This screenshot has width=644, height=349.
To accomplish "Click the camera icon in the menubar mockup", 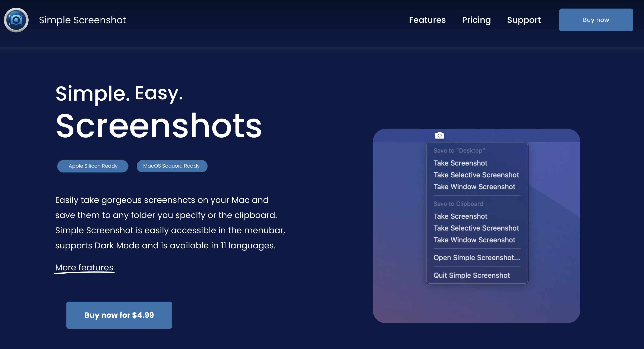I will click(x=439, y=135).
